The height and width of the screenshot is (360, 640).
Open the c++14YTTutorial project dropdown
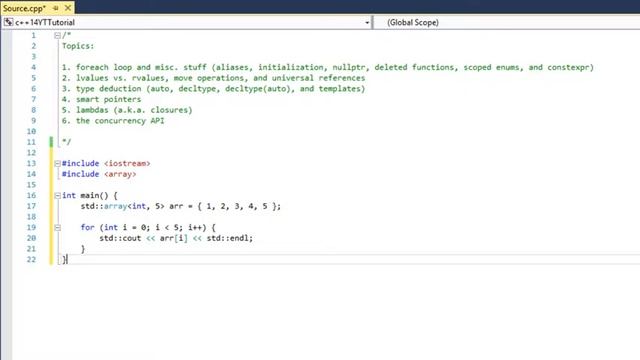[367, 22]
